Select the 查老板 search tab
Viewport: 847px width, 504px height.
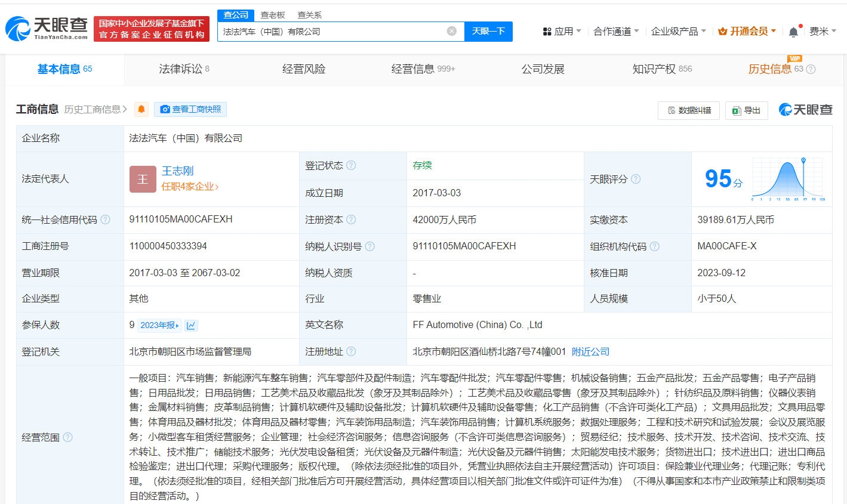pyautogui.click(x=273, y=15)
